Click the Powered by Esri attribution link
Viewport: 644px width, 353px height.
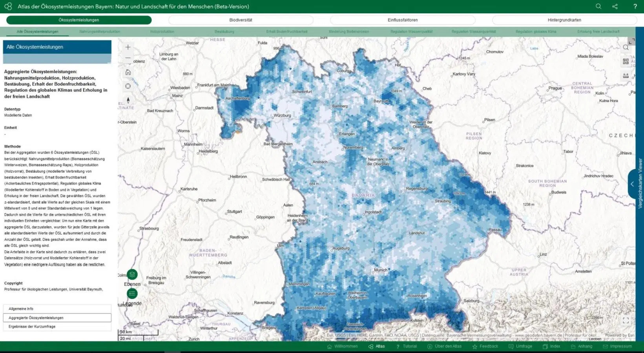click(x=620, y=335)
